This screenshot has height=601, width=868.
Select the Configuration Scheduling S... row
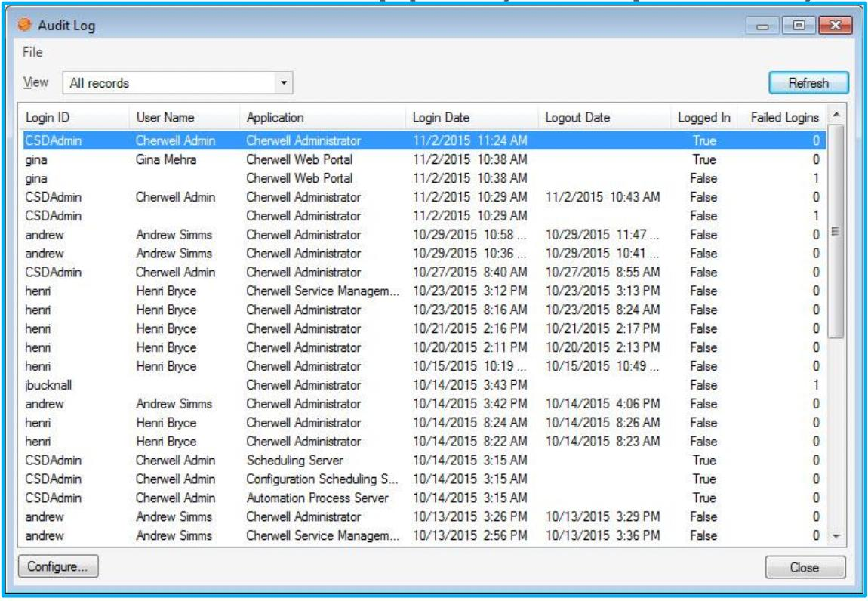(x=424, y=479)
